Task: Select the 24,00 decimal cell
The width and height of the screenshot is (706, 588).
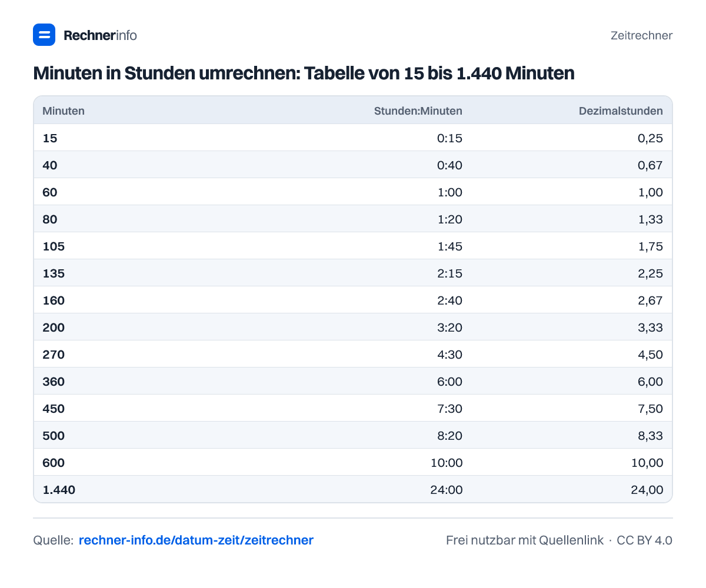Action: point(647,490)
